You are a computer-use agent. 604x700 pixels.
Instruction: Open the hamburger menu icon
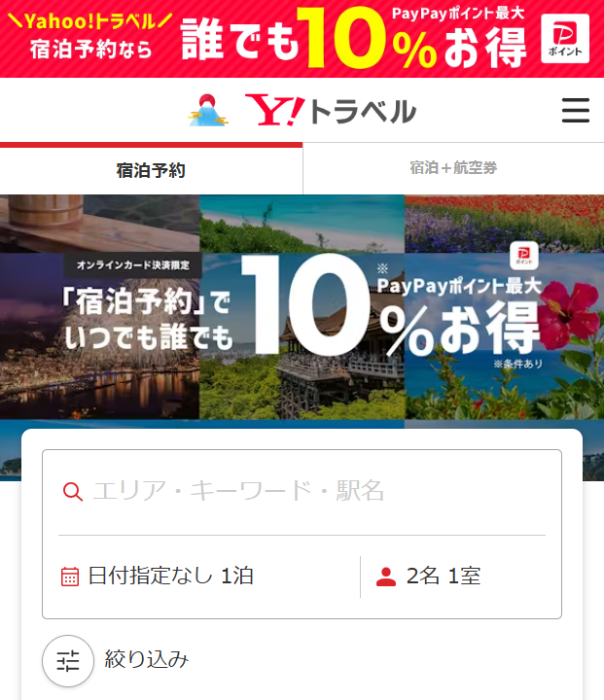(x=576, y=110)
